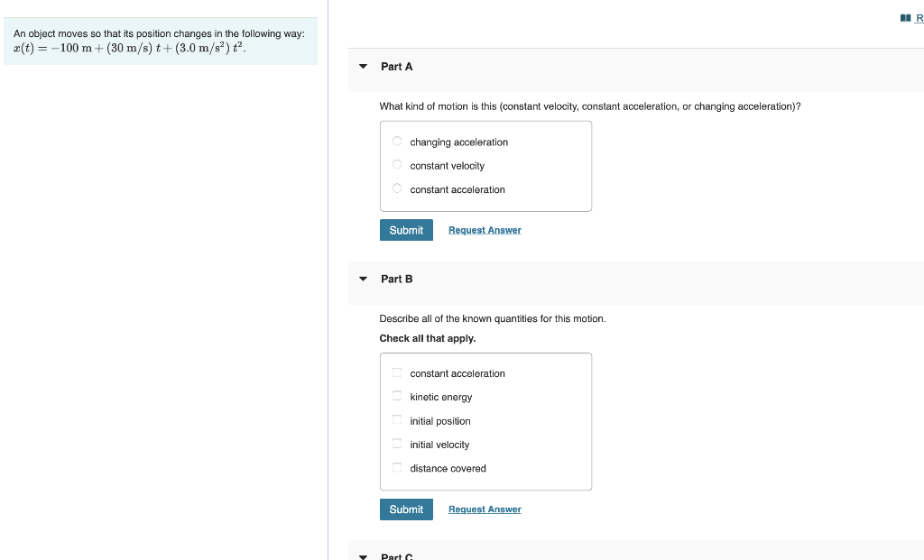The height and width of the screenshot is (560, 924).
Task: Click the position equation in the problem box
Action: [x=130, y=48]
